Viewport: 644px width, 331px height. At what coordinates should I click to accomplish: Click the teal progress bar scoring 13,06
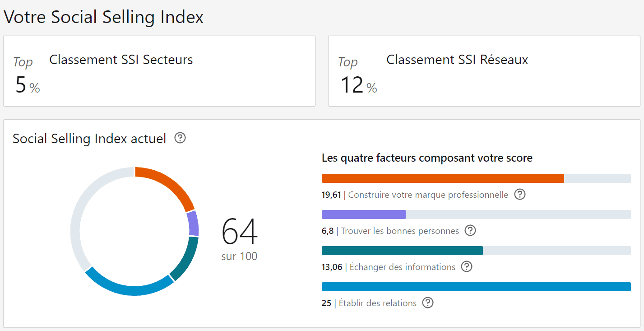(402, 251)
